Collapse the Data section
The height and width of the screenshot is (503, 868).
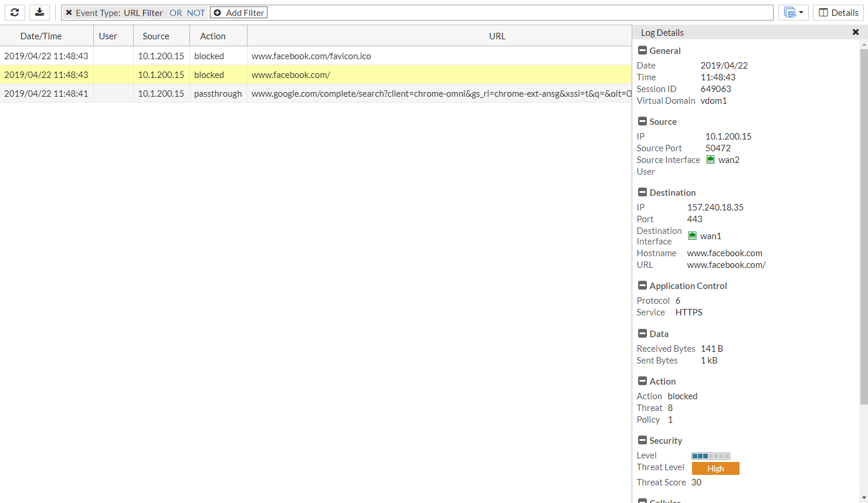coord(642,333)
